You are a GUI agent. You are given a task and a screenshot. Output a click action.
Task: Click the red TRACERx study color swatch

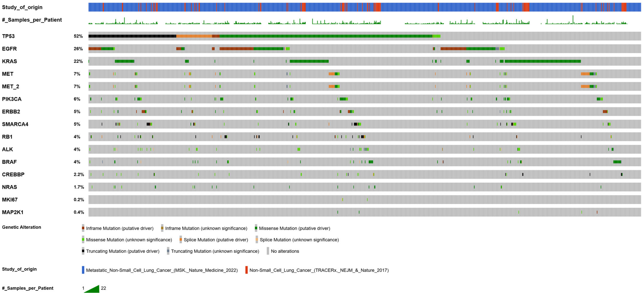tap(246, 270)
